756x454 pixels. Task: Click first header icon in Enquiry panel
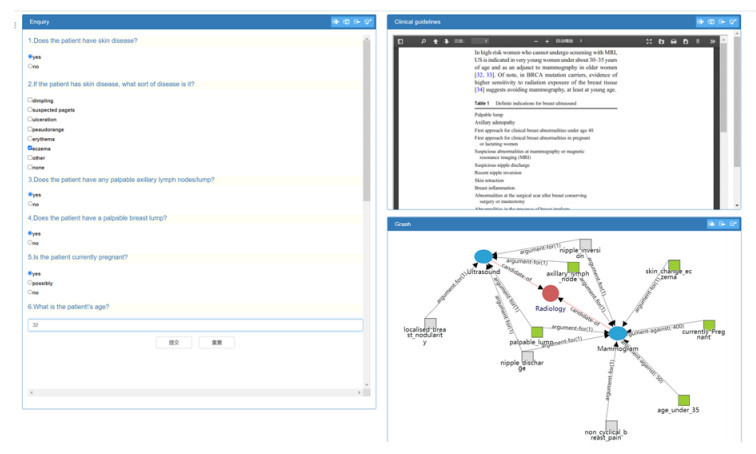[336, 21]
